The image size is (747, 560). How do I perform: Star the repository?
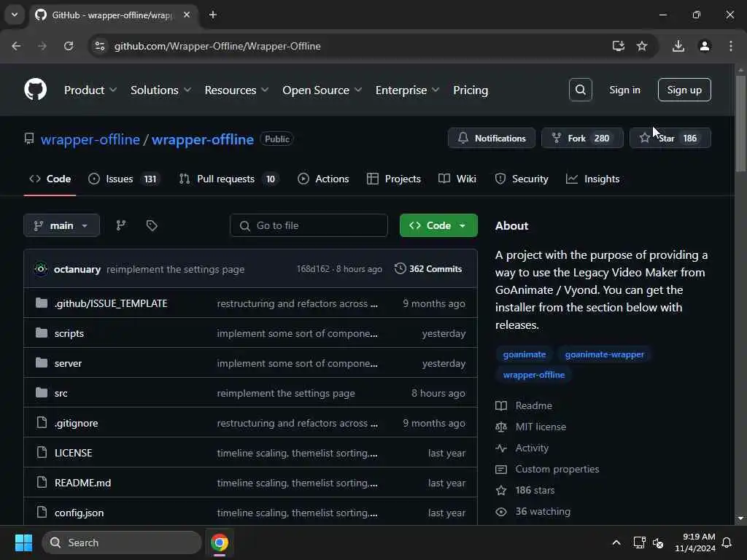tap(670, 138)
